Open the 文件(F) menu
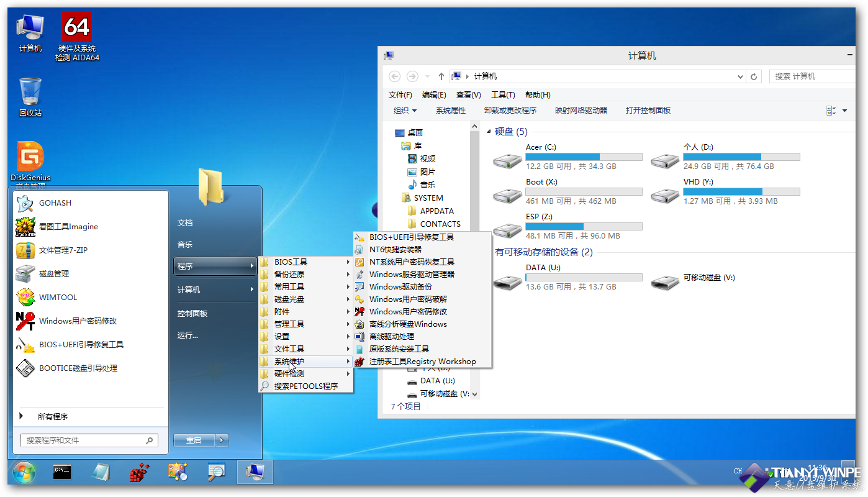This screenshot has height=497, width=868. pyautogui.click(x=400, y=95)
